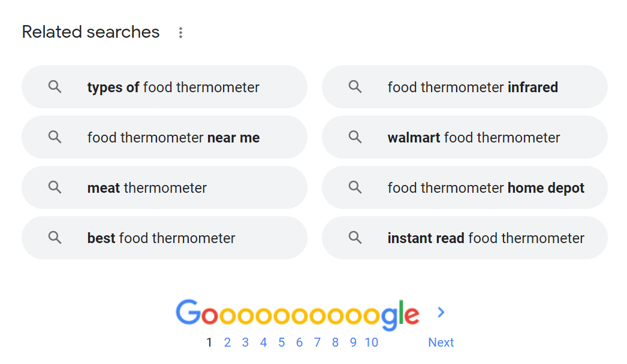Navigate to results page 5

coord(281,342)
